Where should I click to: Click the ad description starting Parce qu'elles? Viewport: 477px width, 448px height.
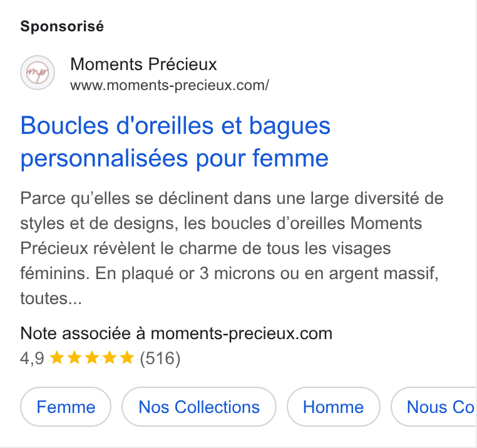click(232, 248)
